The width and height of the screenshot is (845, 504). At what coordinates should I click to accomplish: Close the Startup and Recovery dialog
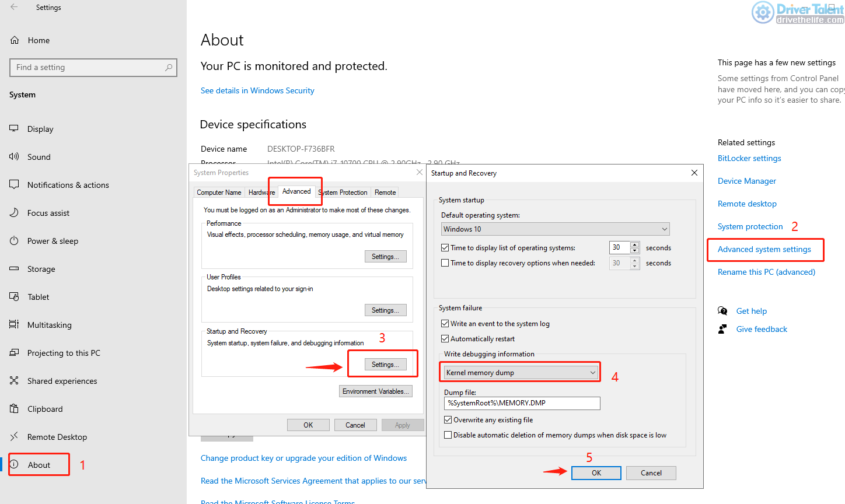(x=694, y=173)
